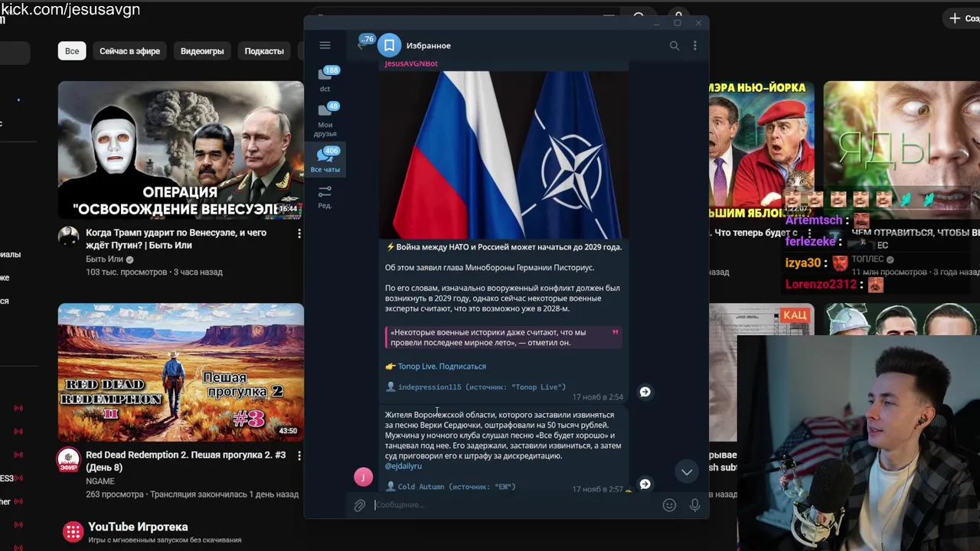Open the мэра Нью-Йорка video thumbnail
980x551 pixels.
[760, 150]
